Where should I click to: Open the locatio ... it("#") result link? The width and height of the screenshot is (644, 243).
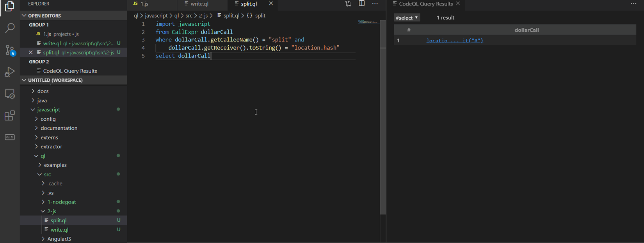[455, 41]
